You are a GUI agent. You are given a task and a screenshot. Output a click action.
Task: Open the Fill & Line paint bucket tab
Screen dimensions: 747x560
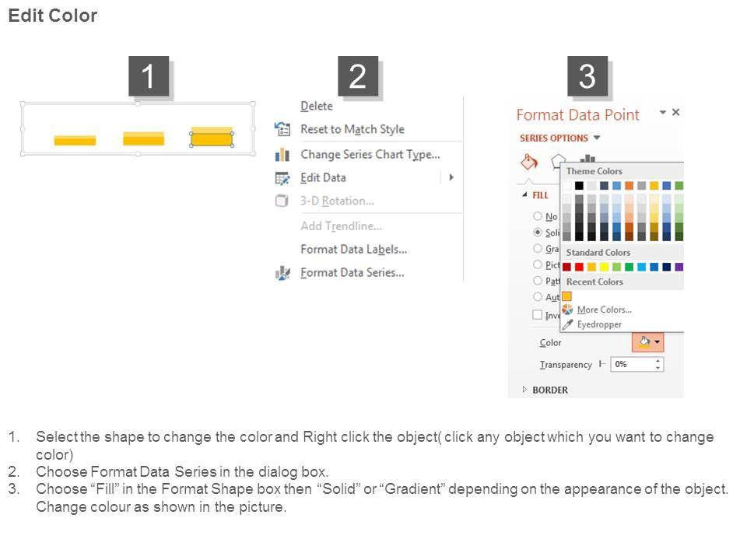point(529,162)
